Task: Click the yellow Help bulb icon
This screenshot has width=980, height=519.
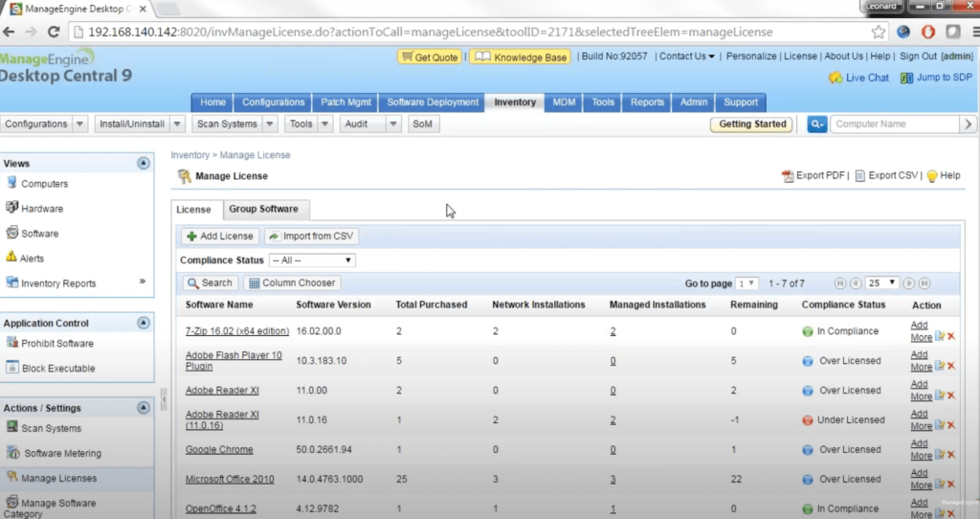Action: point(932,176)
